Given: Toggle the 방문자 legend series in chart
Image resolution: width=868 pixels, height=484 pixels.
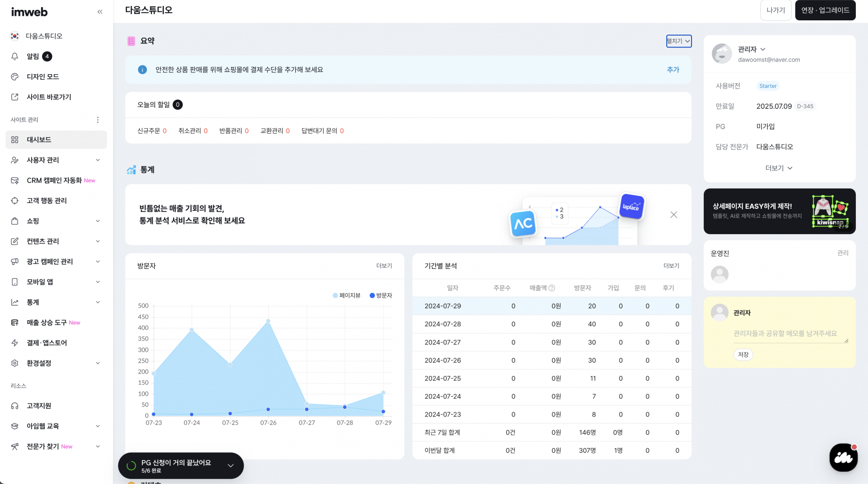Looking at the screenshot, I should click(x=381, y=296).
